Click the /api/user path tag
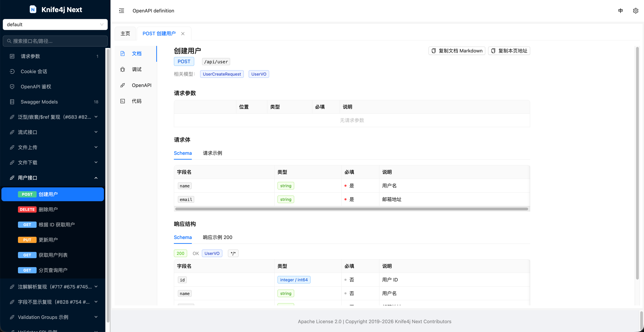Screen dimensions: 644x332 216,62
